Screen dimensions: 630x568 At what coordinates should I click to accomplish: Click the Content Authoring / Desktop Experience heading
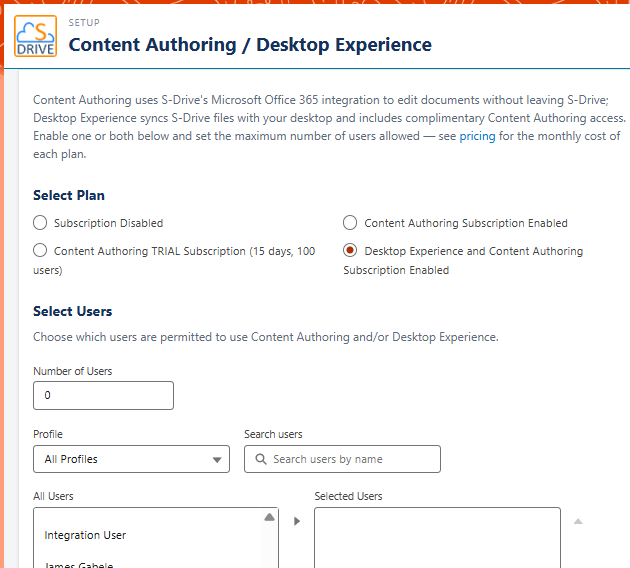point(250,45)
